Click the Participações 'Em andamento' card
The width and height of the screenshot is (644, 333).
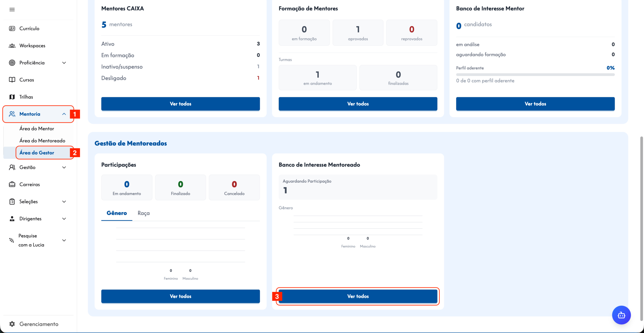pyautogui.click(x=127, y=187)
